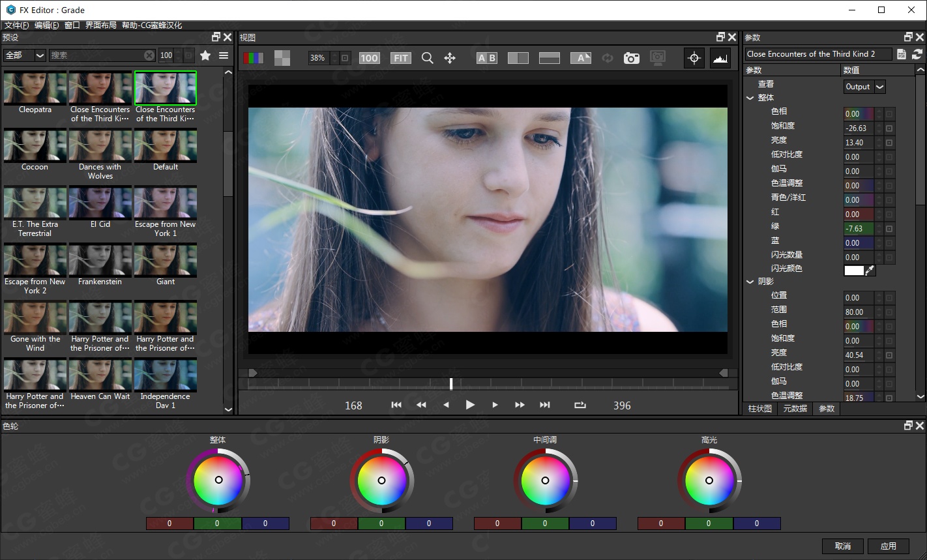The width and height of the screenshot is (927, 560).
Task: Click the reset refresh icon in parameters panel
Action: (917, 54)
